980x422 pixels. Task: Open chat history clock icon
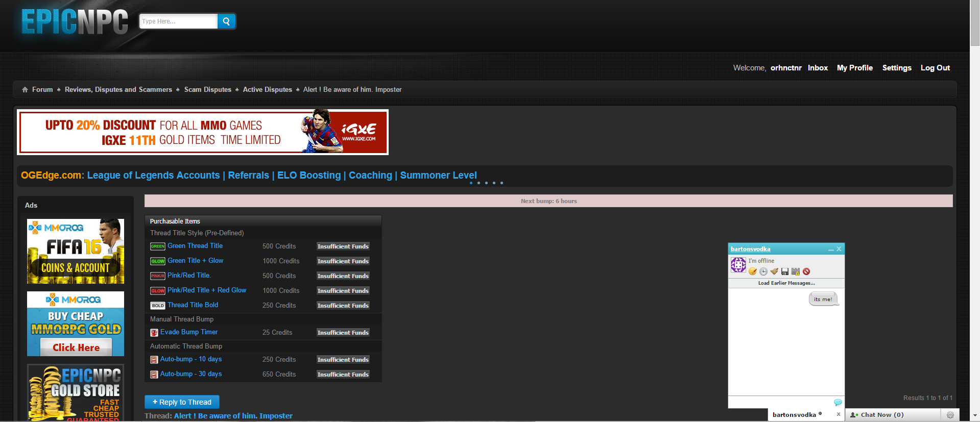tap(763, 271)
